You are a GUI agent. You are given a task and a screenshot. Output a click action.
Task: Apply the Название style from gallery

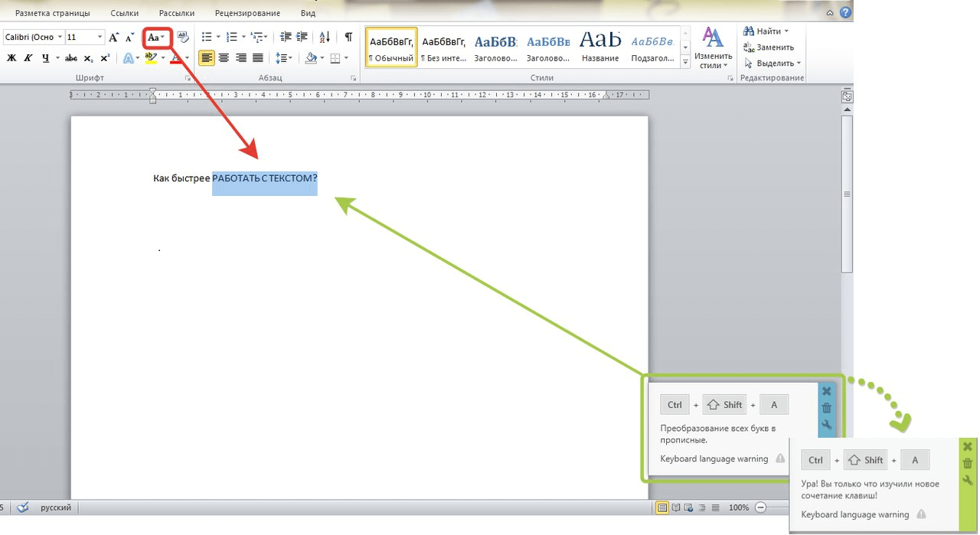599,47
